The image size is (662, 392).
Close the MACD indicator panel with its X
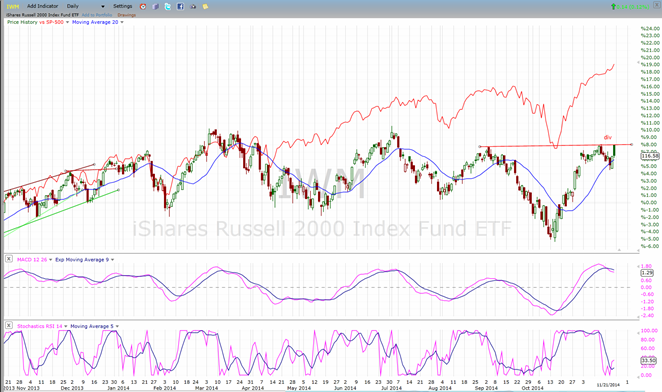click(8, 259)
